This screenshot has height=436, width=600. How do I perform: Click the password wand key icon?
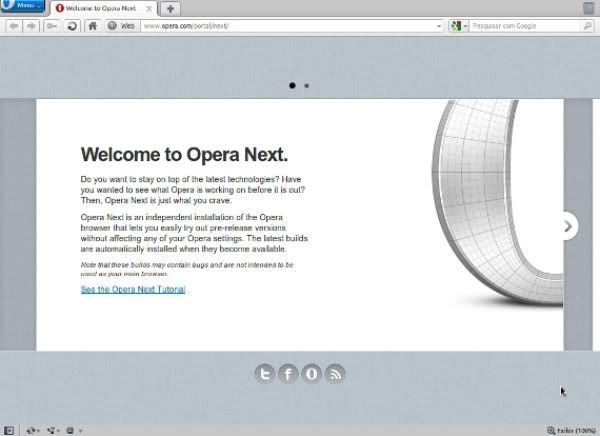(52, 26)
